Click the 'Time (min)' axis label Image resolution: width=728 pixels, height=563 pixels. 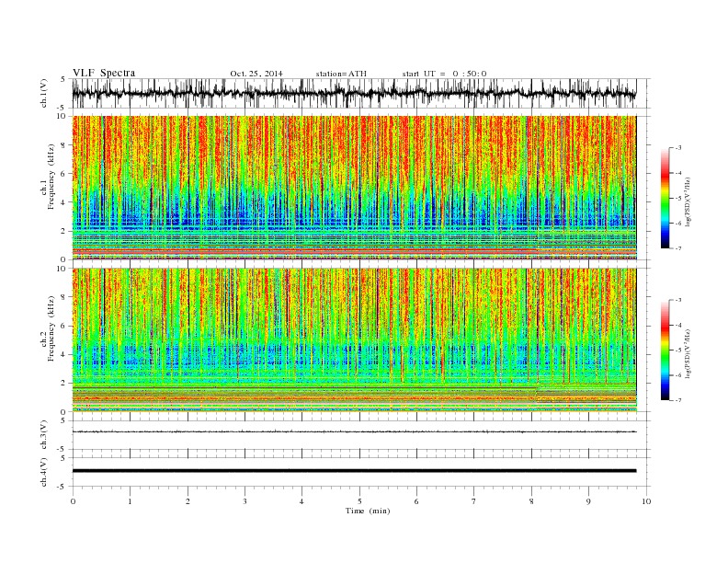(368, 511)
